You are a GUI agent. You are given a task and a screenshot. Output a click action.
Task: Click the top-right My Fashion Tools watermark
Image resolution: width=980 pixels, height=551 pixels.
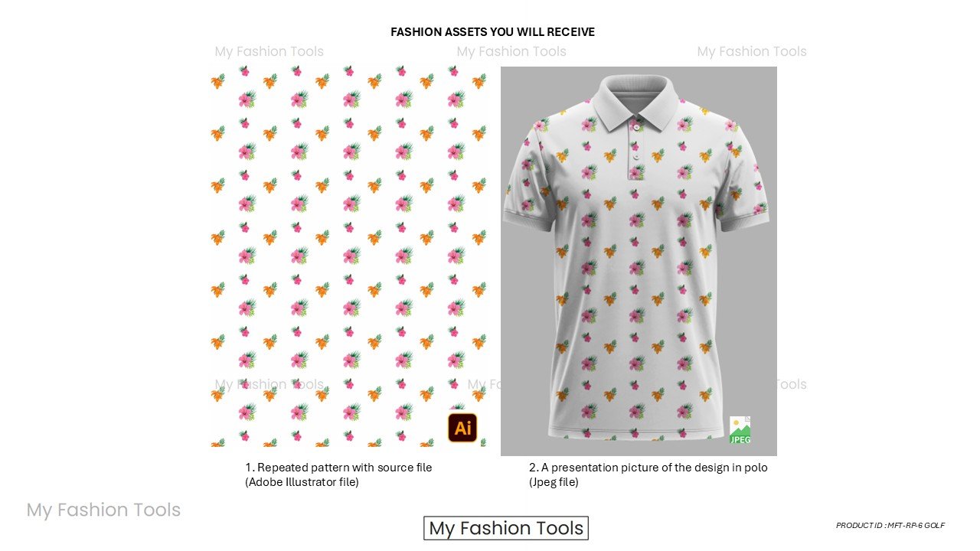coord(752,51)
